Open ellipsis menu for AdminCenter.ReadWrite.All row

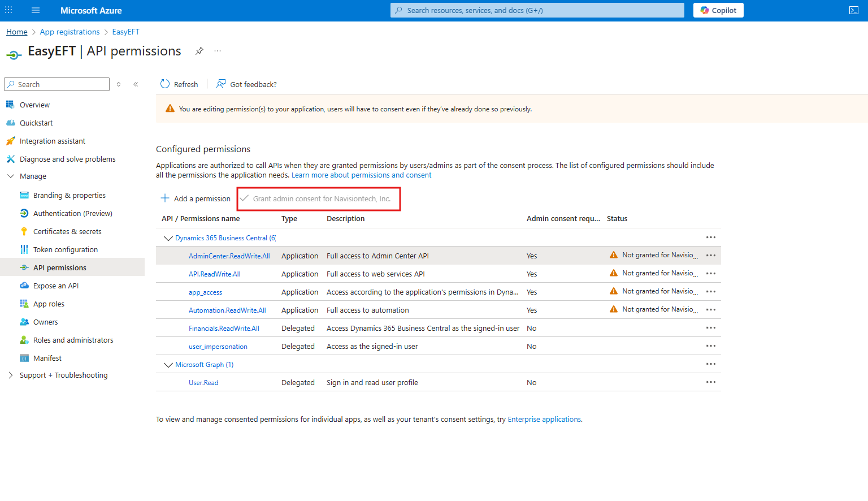tap(710, 256)
